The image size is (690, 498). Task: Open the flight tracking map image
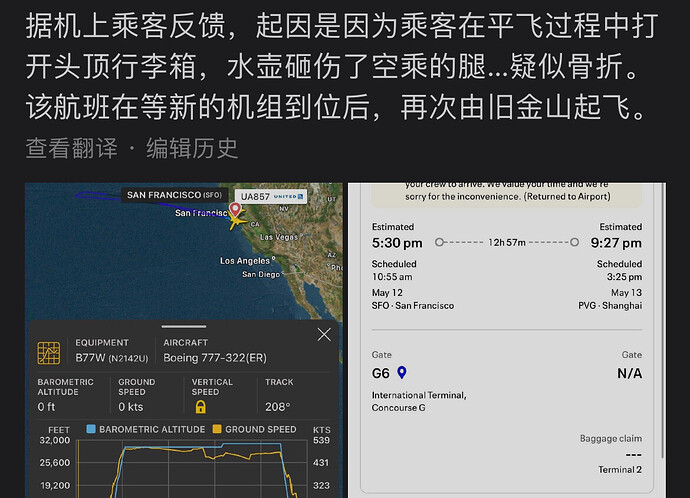pos(184,341)
